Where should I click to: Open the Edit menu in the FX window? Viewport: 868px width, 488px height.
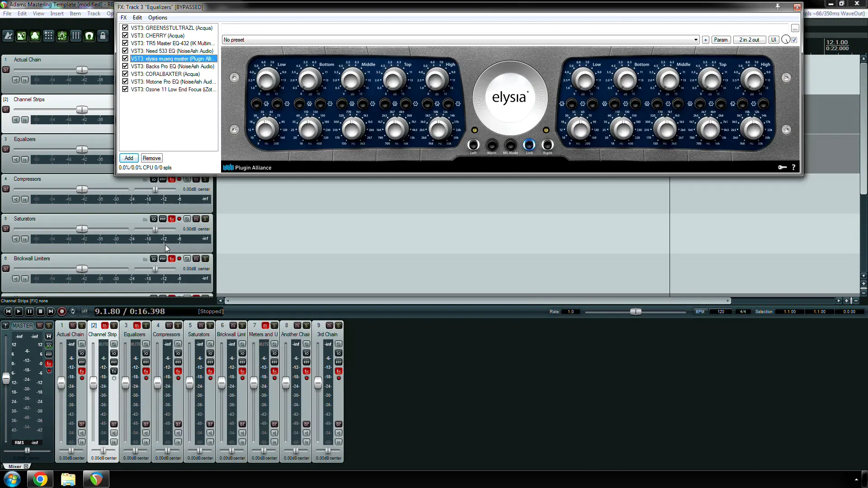(x=137, y=18)
